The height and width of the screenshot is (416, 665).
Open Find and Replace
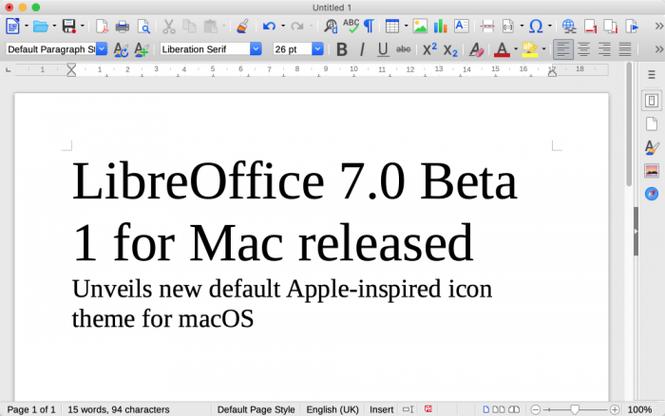(330, 26)
